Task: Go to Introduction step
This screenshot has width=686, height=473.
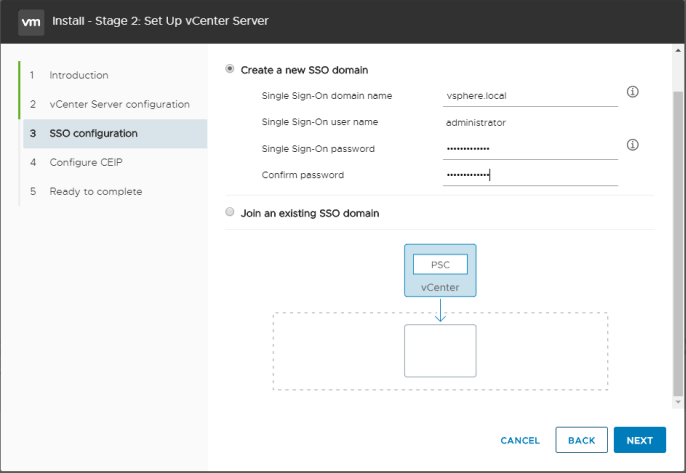Action: 79,75
